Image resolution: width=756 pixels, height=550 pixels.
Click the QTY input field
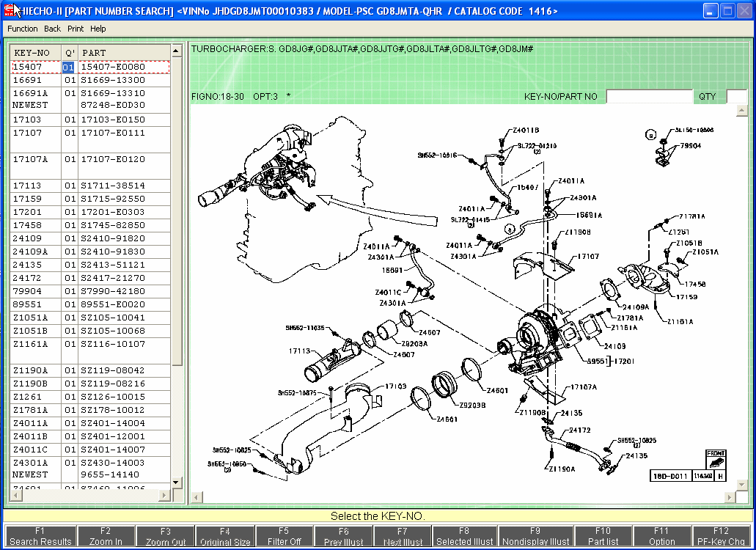click(735, 97)
